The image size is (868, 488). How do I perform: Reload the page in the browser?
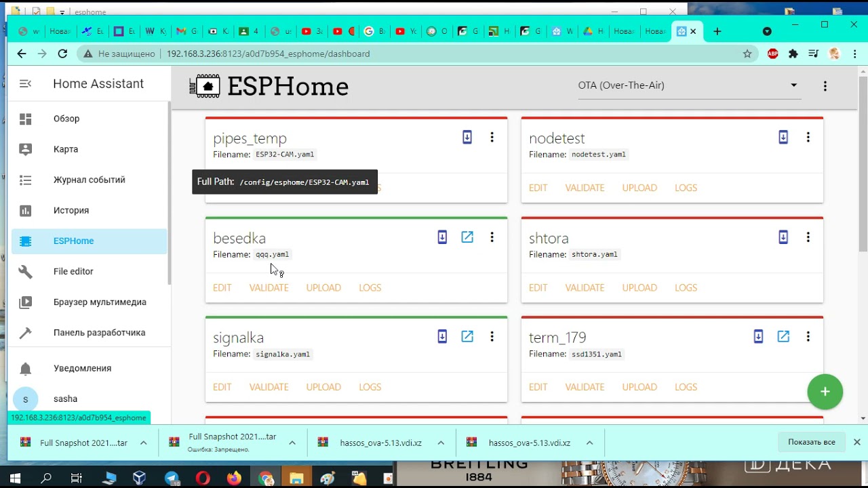[x=62, y=54]
